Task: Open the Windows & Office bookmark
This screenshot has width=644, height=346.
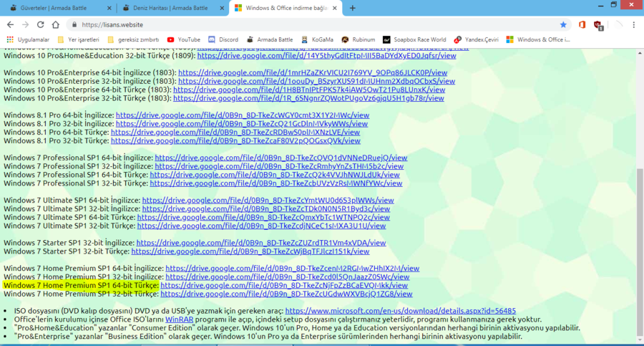Action: click(x=538, y=39)
